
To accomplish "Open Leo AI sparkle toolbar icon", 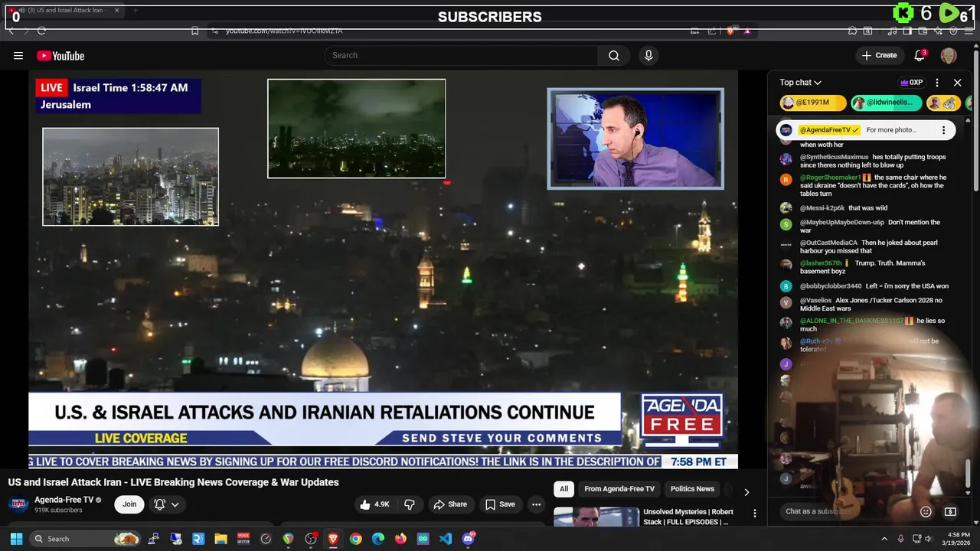I will point(938,31).
